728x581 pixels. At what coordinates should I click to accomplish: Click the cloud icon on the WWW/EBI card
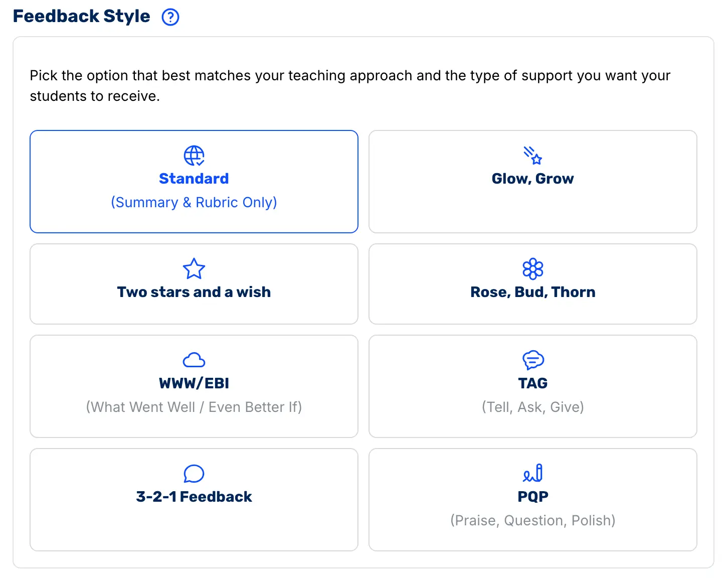coord(194,360)
